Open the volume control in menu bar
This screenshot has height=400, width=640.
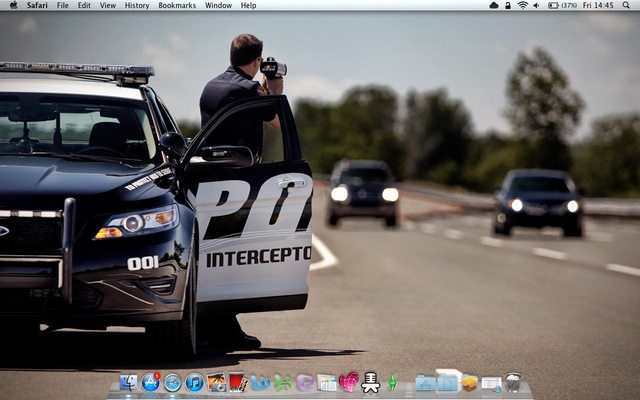click(536, 5)
